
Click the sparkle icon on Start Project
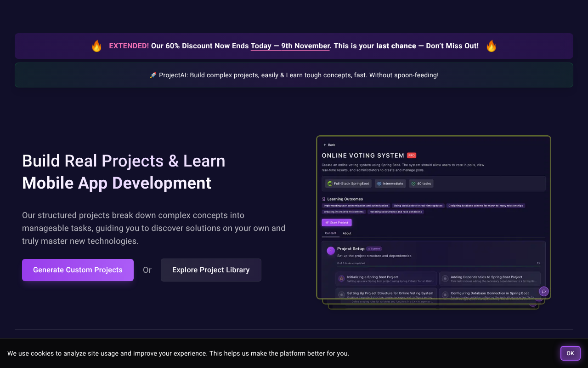tap(327, 222)
